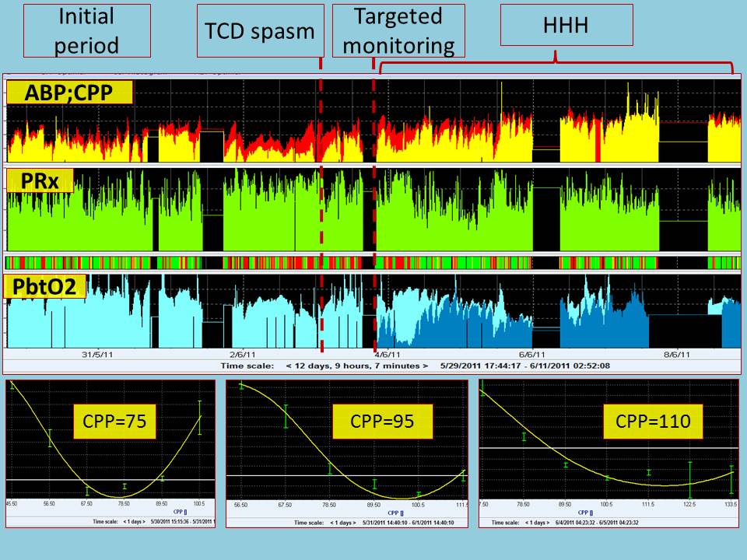Select the CPP=95 label box
The height and width of the screenshot is (560, 747).
pyautogui.click(x=372, y=422)
